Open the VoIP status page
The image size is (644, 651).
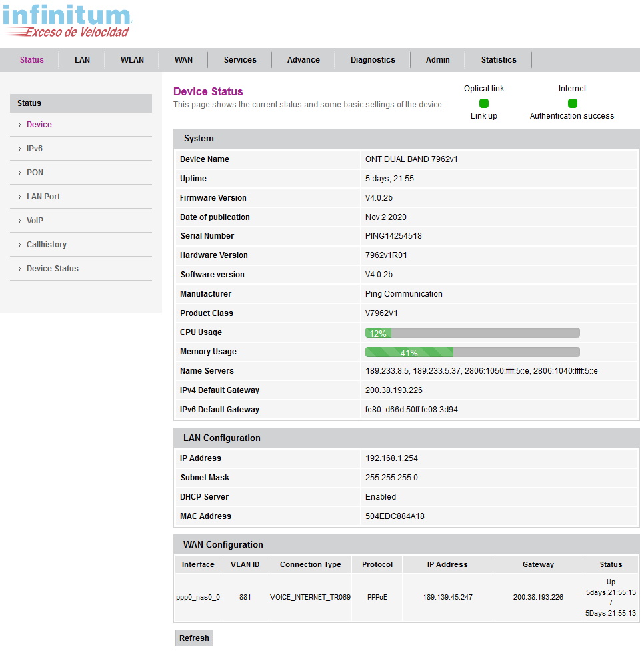point(35,221)
